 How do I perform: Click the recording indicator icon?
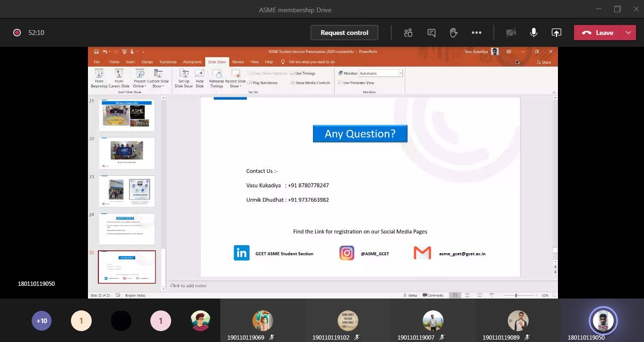17,33
